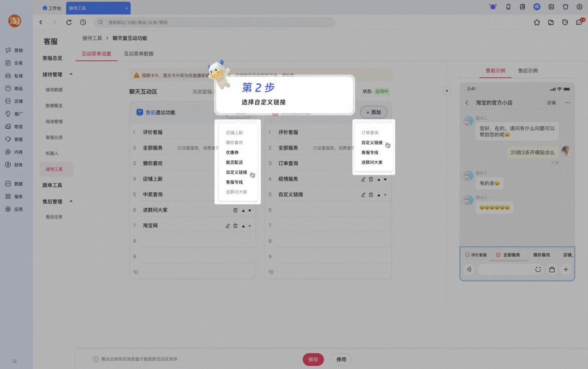Click the 接待工具 breadcrumb link

click(92, 38)
